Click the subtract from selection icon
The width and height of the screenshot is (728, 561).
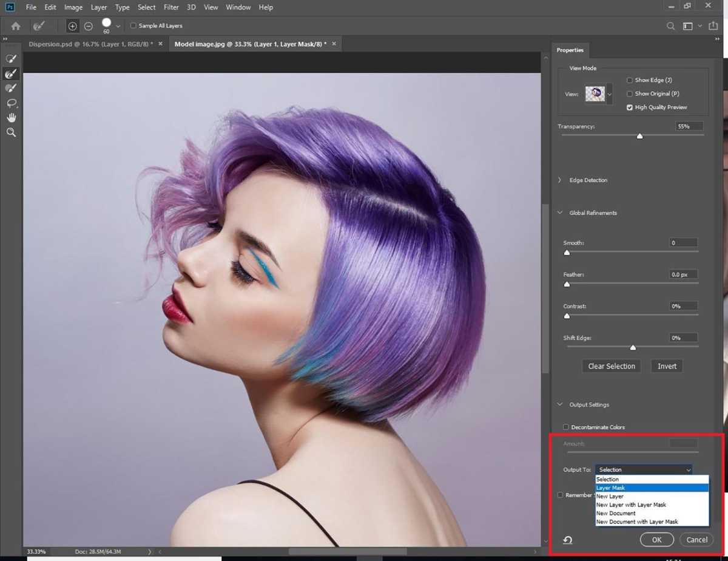pyautogui.click(x=89, y=25)
